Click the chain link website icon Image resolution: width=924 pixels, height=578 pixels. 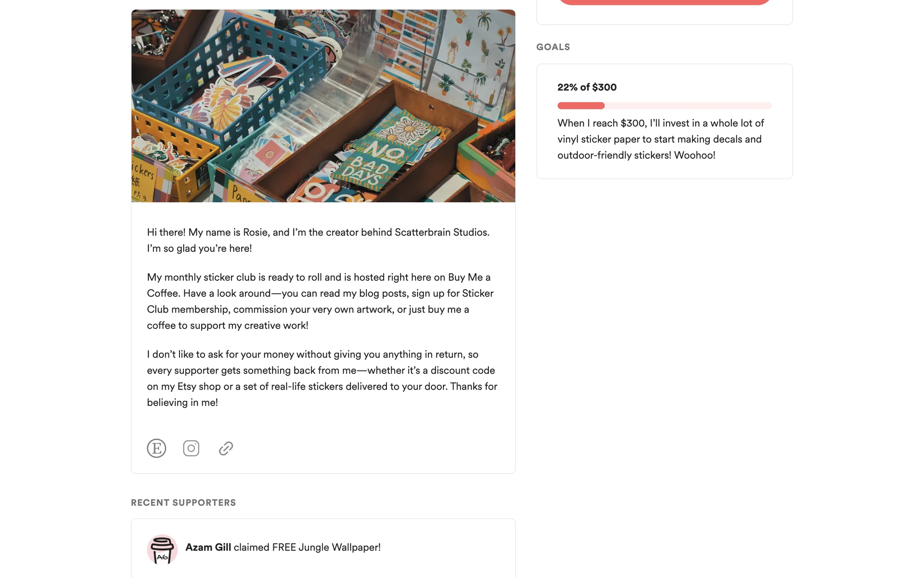click(226, 448)
